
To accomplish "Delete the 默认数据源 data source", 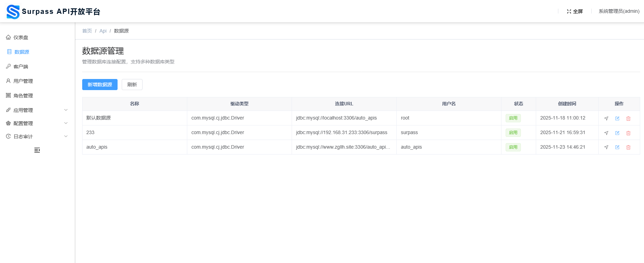I will click(628, 119).
